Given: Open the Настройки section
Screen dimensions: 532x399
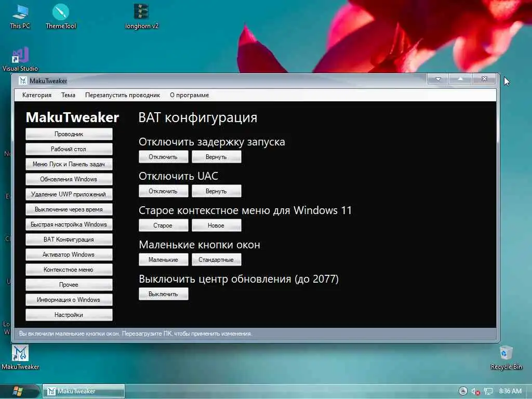Looking at the screenshot, I should coord(69,315).
